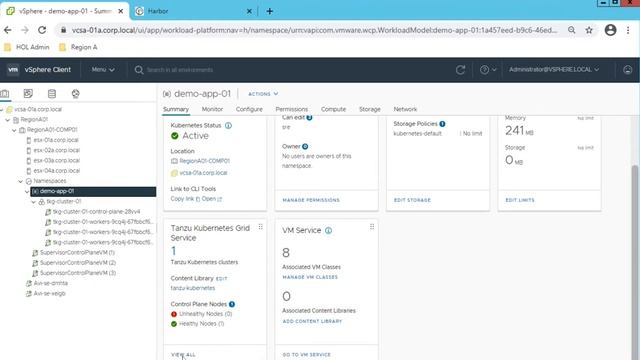Viewport: 640px width, 360px height.
Task: Click the VM Service info icon
Action: tap(328, 231)
